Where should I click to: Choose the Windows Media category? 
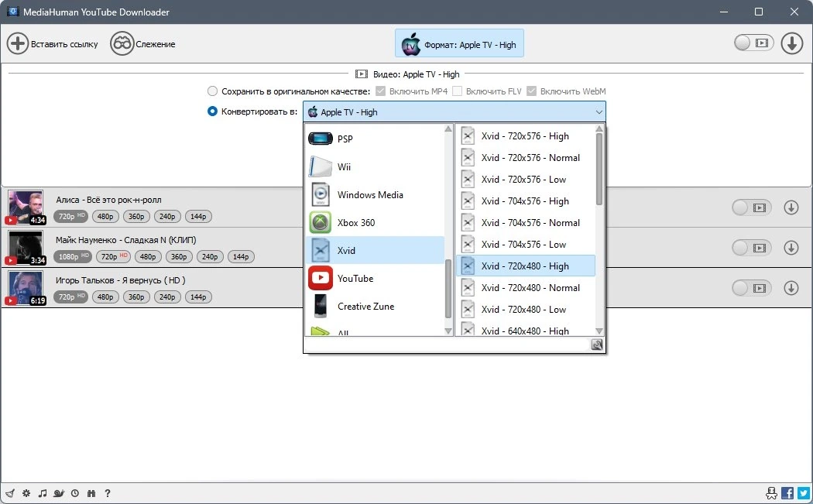pyautogui.click(x=374, y=194)
